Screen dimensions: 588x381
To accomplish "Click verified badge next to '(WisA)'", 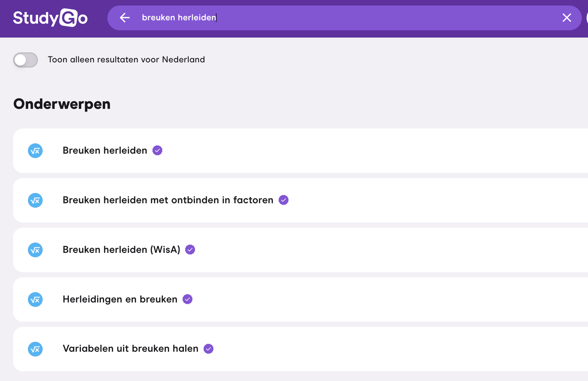I will (190, 250).
